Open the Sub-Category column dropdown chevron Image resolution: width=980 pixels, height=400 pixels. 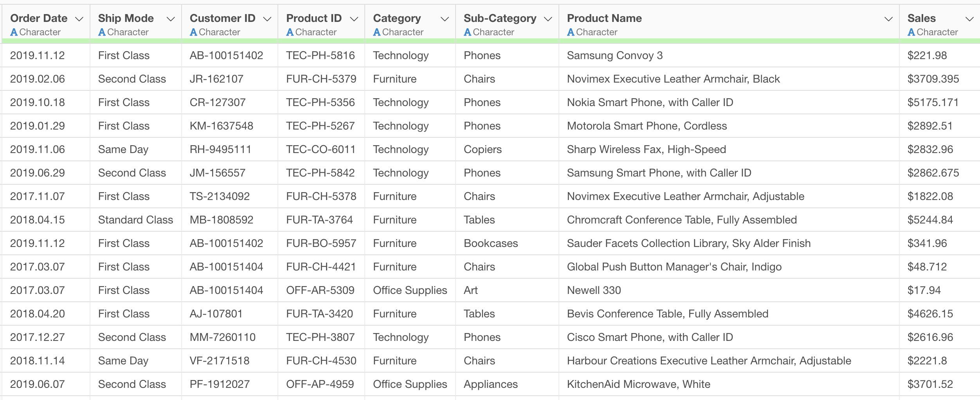tap(548, 19)
